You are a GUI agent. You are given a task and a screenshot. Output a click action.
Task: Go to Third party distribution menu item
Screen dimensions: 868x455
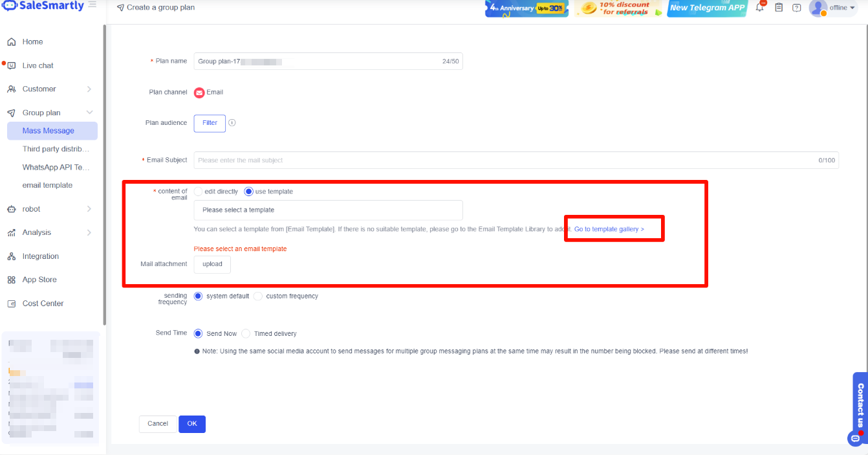point(56,150)
